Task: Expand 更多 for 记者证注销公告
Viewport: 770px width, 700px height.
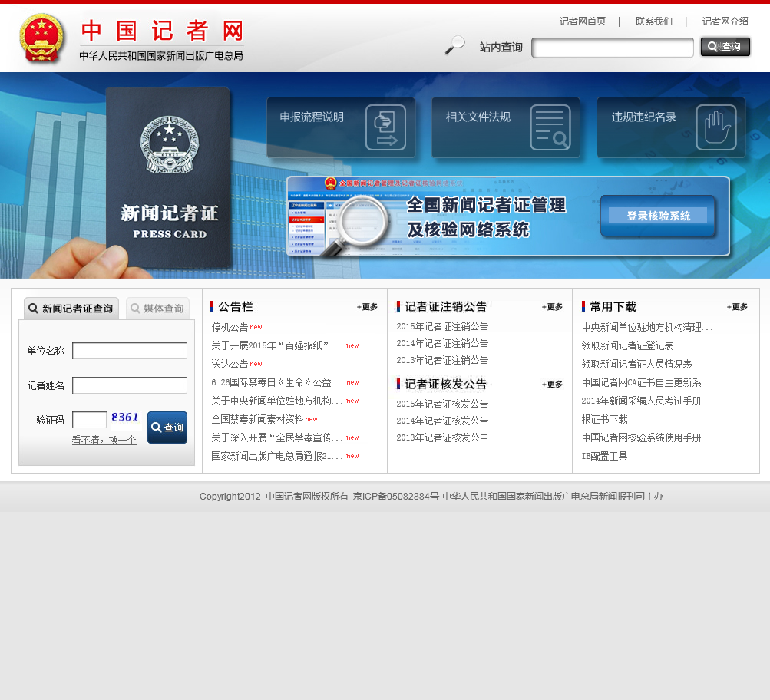Action: tap(553, 307)
